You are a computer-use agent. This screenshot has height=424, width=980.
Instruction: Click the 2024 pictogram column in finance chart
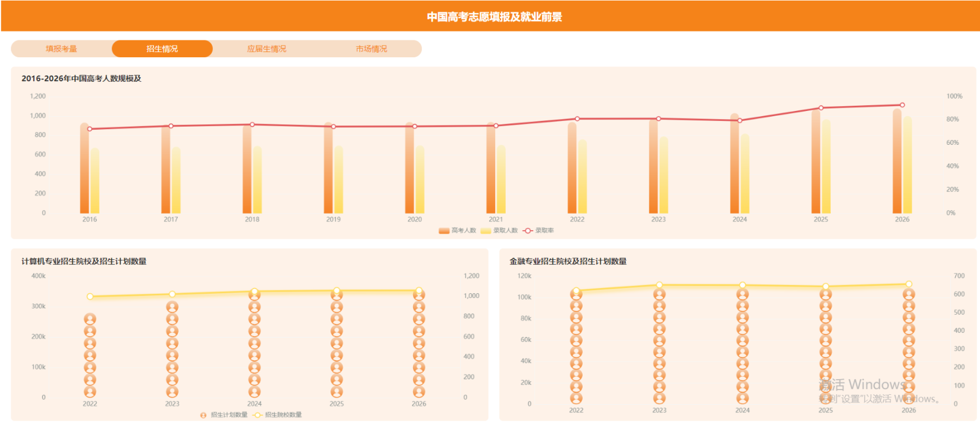coord(743,346)
